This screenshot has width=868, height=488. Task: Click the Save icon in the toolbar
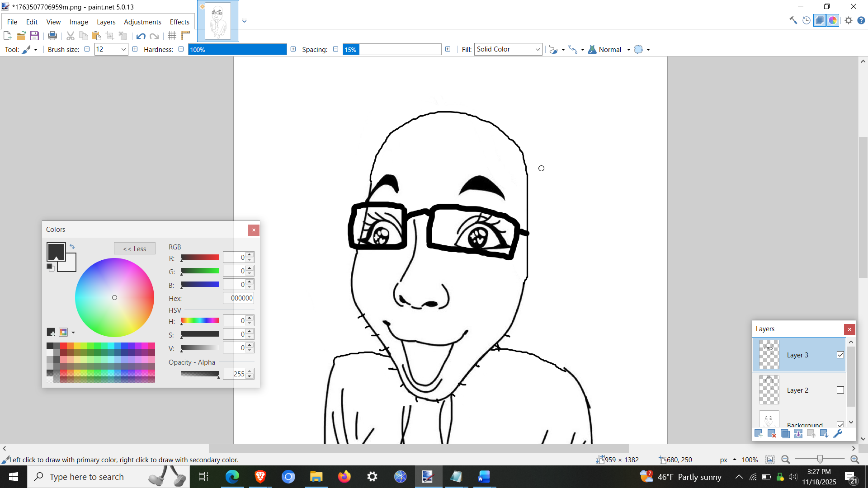tap(34, 36)
